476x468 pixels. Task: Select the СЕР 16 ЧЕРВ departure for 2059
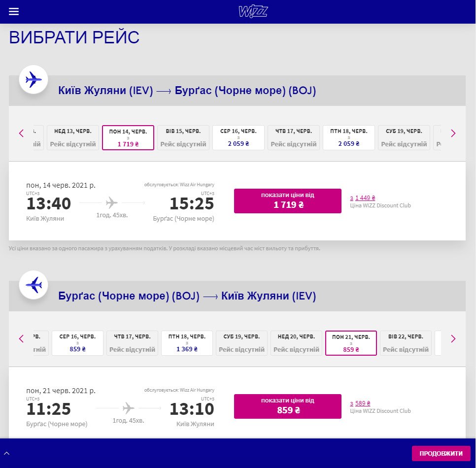pos(238,137)
